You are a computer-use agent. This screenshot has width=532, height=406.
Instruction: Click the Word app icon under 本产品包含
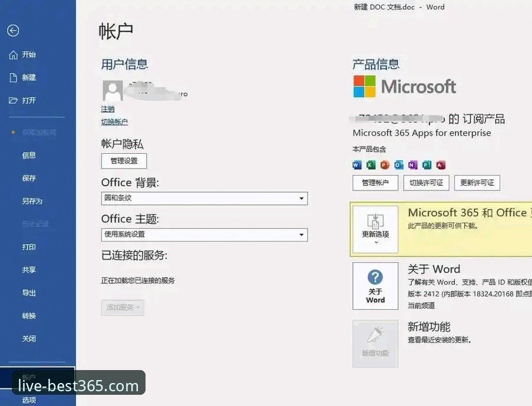[x=357, y=165]
